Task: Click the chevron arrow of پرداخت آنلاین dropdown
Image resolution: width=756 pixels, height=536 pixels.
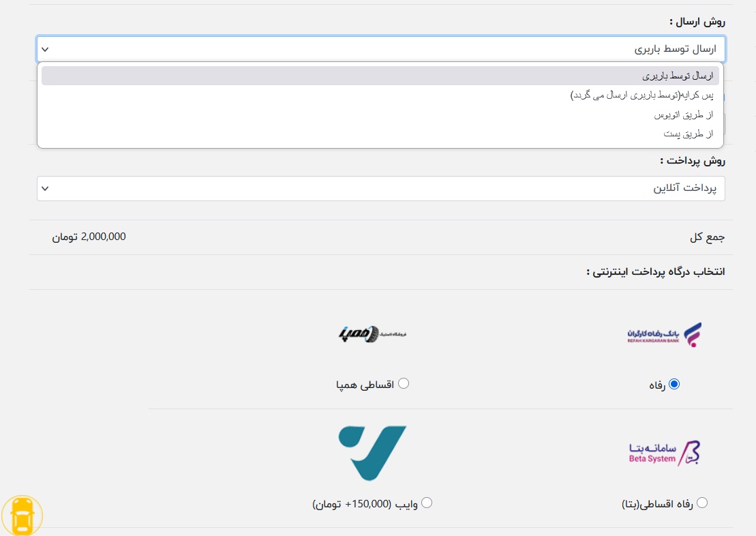Action: 45,188
